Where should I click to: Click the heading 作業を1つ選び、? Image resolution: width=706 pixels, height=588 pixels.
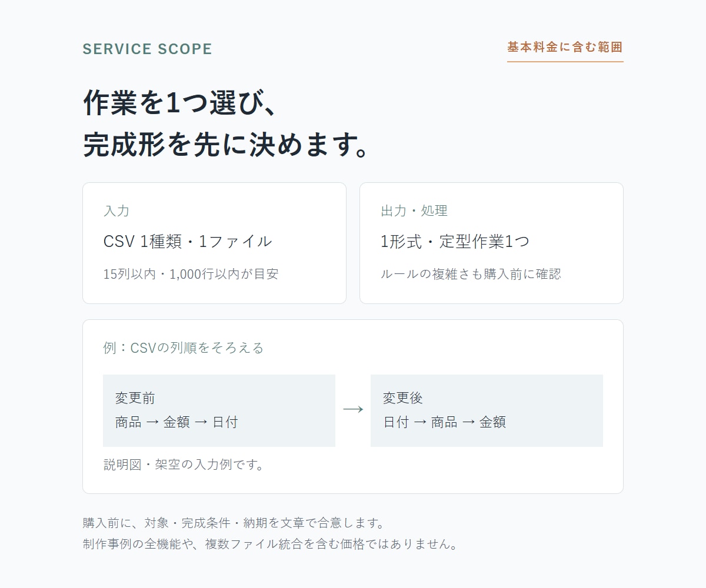tap(179, 103)
